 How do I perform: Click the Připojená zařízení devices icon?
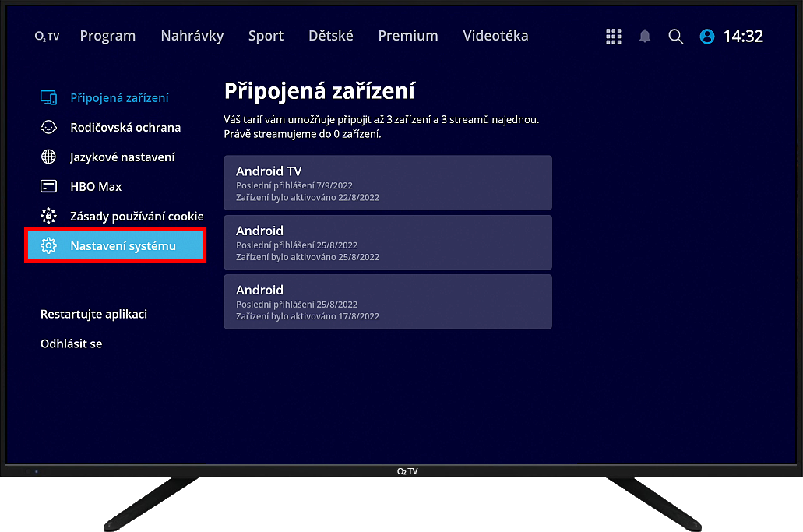pyautogui.click(x=48, y=98)
